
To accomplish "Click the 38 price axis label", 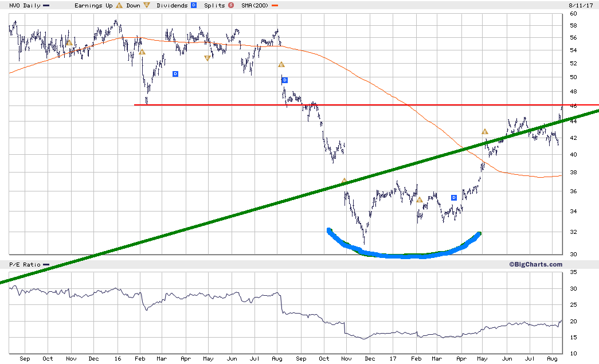I will (573, 173).
